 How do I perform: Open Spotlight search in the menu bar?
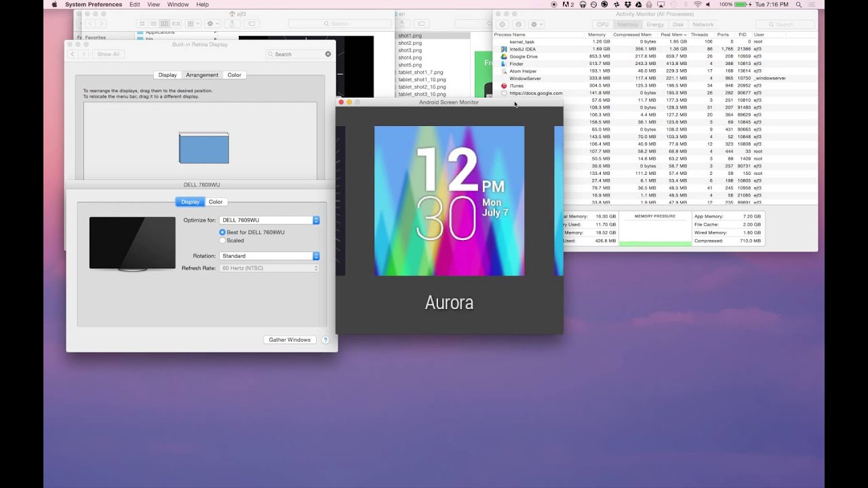[799, 4]
